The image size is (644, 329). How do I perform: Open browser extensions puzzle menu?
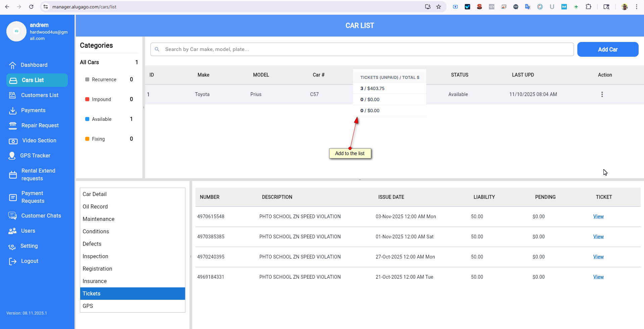pos(588,7)
